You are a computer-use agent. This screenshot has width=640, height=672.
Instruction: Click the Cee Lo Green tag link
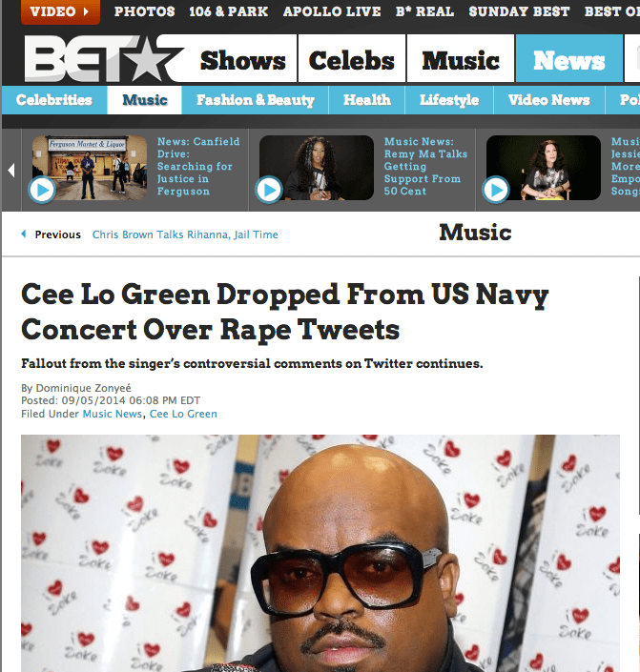tap(183, 414)
